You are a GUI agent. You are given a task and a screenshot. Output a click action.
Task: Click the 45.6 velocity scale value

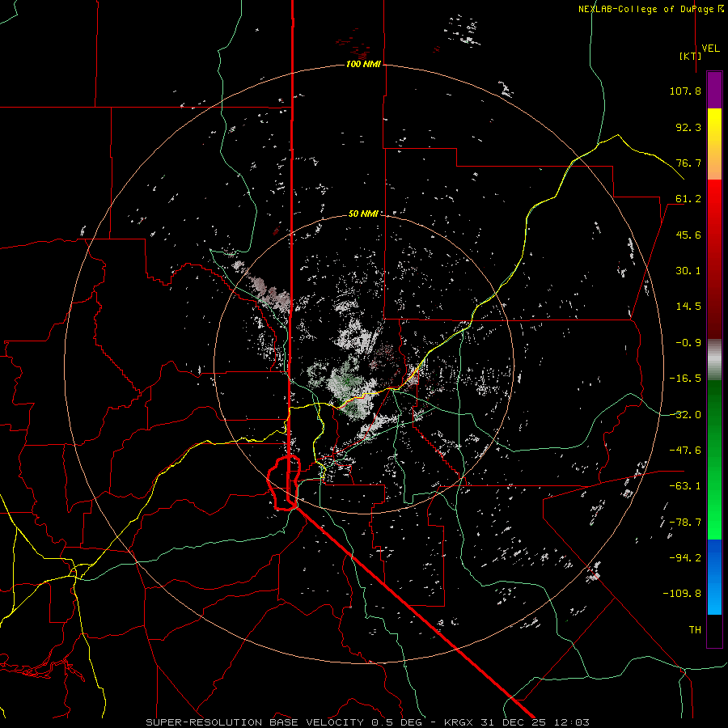(x=688, y=235)
